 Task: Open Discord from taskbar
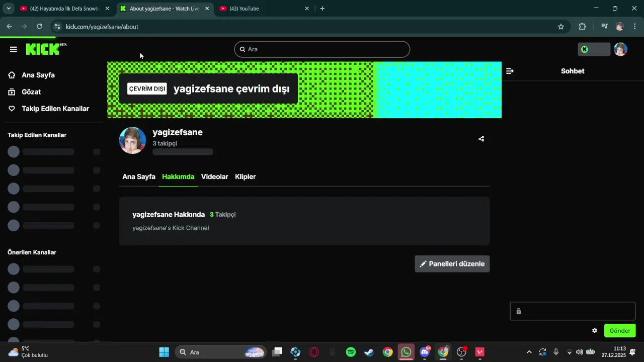pos(425,352)
